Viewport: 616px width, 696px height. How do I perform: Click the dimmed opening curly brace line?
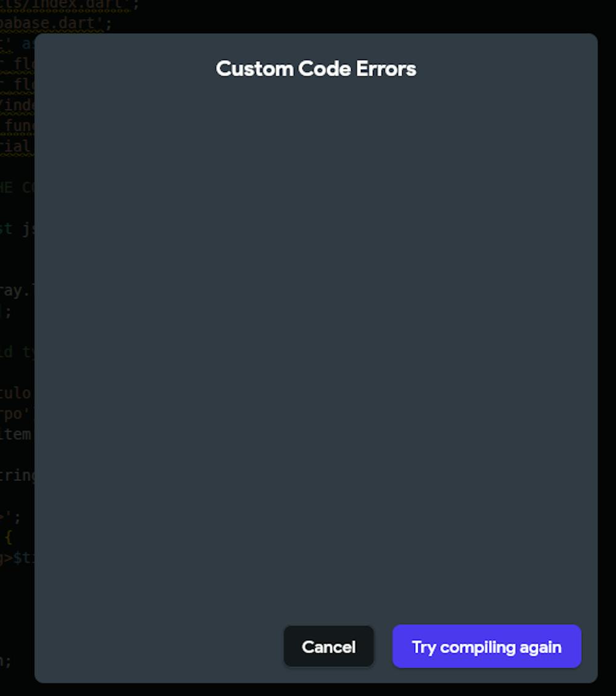coord(8,538)
